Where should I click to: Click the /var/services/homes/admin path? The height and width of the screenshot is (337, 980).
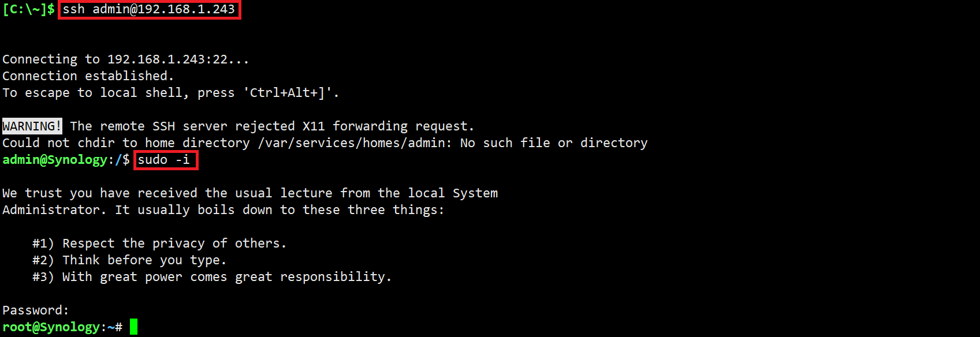click(354, 143)
